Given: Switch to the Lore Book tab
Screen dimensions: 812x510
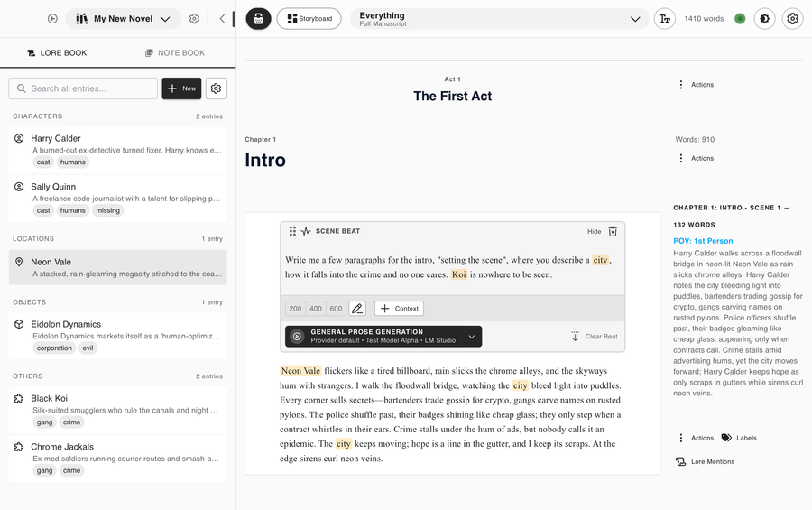Looking at the screenshot, I should click(x=57, y=53).
